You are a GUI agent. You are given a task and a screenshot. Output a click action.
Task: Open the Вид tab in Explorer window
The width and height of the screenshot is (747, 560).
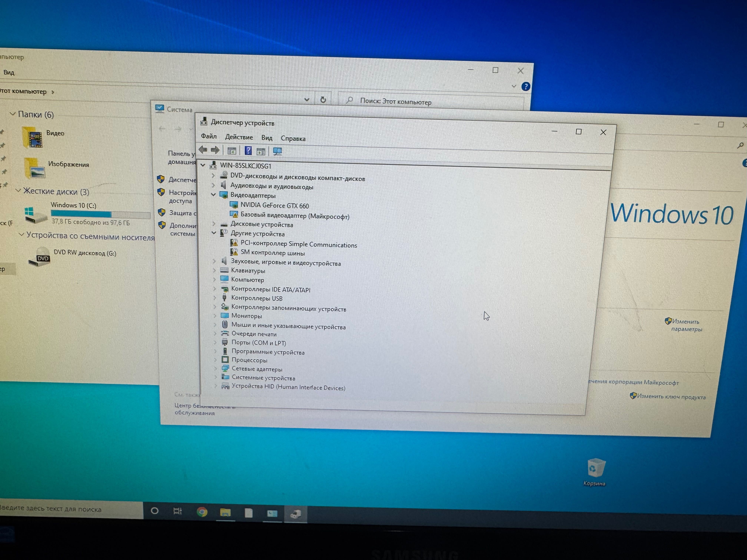coord(9,73)
